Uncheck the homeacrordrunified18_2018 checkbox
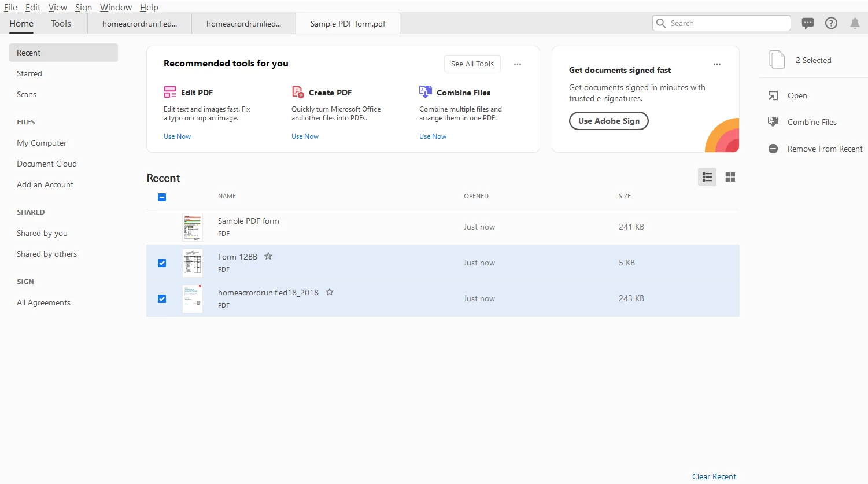The width and height of the screenshot is (868, 484). [x=162, y=299]
